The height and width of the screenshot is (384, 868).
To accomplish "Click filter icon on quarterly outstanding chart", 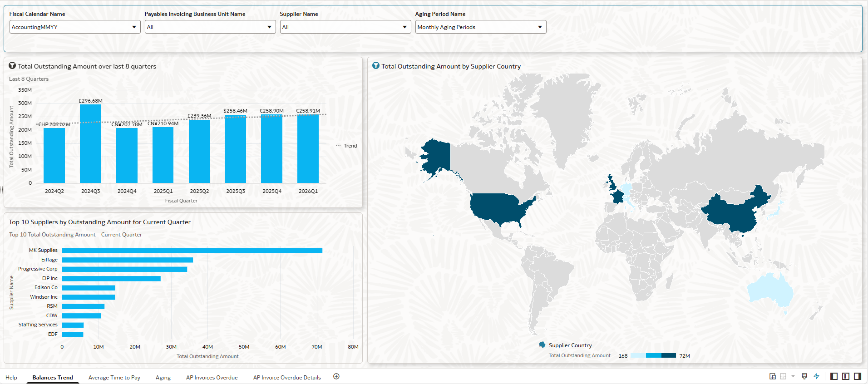I will point(12,66).
